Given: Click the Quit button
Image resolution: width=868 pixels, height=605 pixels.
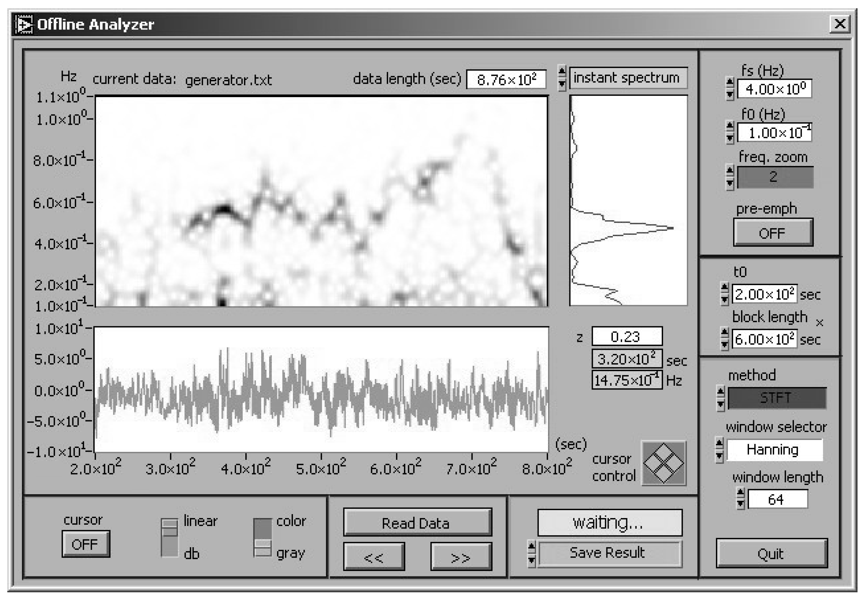Looking at the screenshot, I should [x=771, y=554].
